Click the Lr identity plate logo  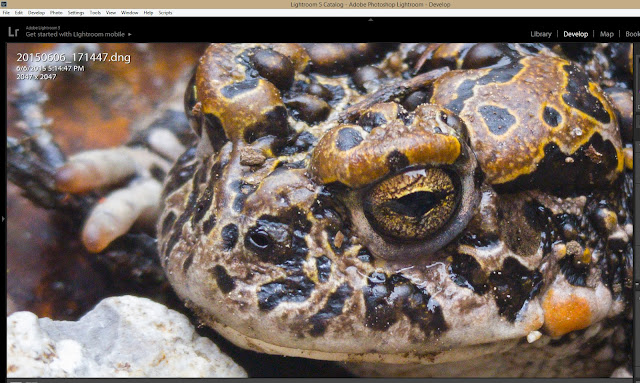(x=13, y=32)
